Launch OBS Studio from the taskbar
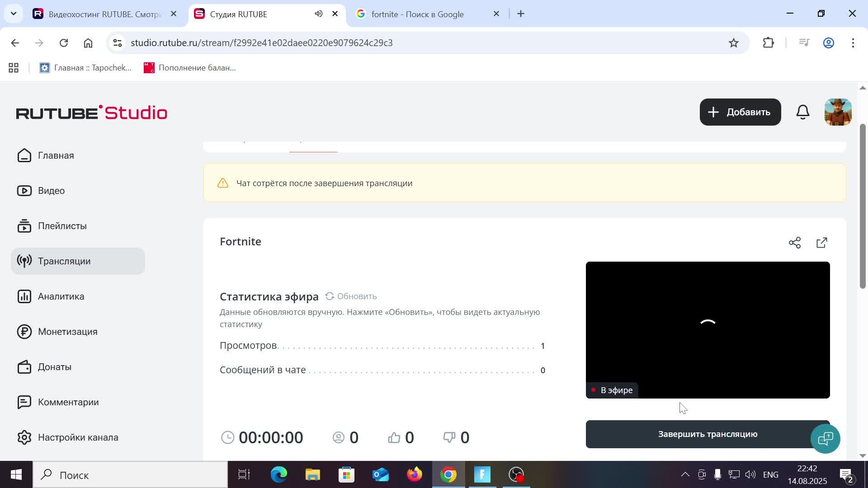The image size is (868, 488). (516, 474)
